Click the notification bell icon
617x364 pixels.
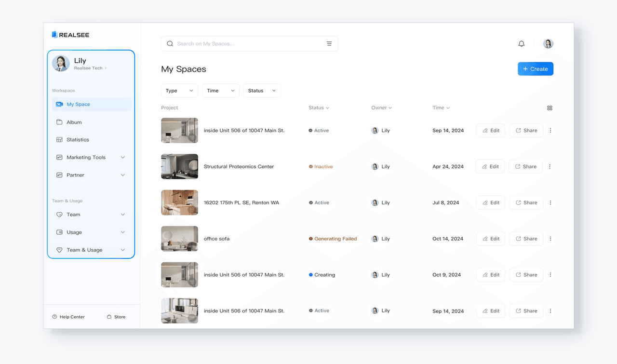pos(521,44)
